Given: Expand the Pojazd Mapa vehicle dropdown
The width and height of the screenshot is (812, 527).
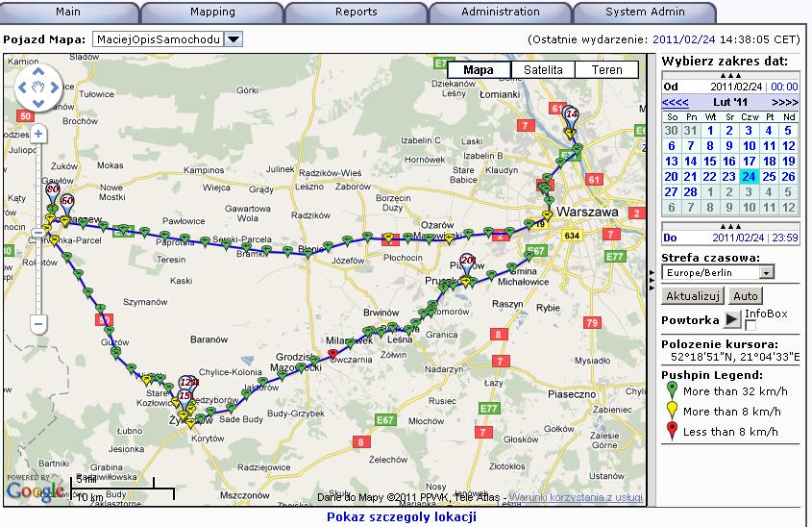Looking at the screenshot, I should click(234, 39).
